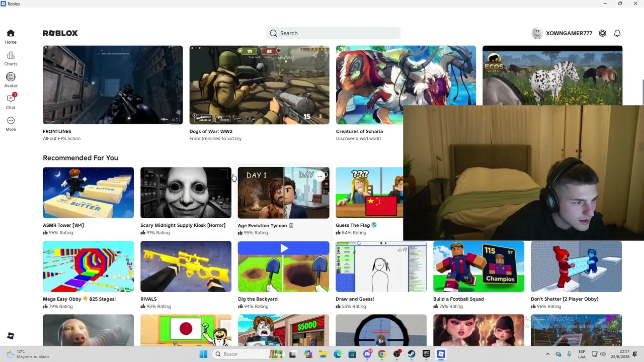Image resolution: width=644 pixels, height=362 pixels.
Task: Click the XOWNGAMER777 username link
Action: click(569, 33)
